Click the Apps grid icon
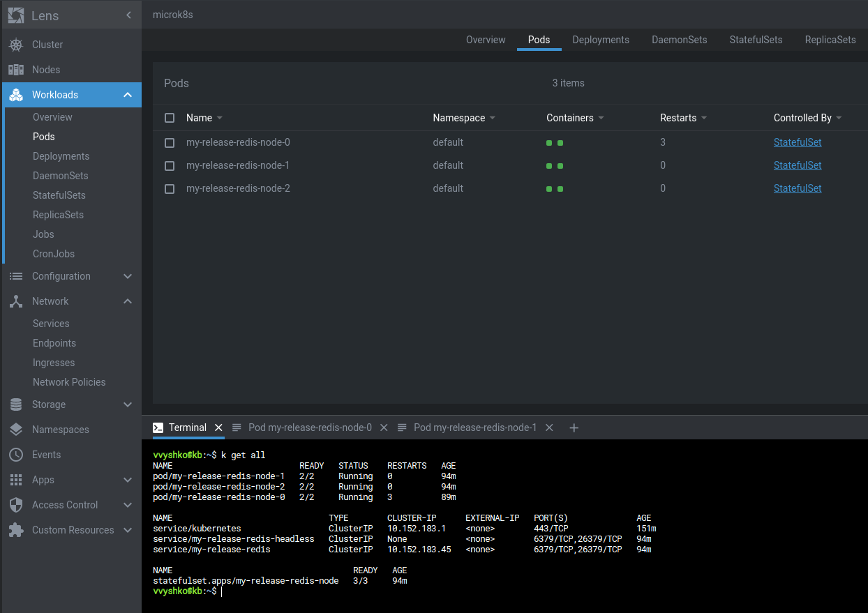Viewport: 868px width, 613px height. click(x=16, y=480)
